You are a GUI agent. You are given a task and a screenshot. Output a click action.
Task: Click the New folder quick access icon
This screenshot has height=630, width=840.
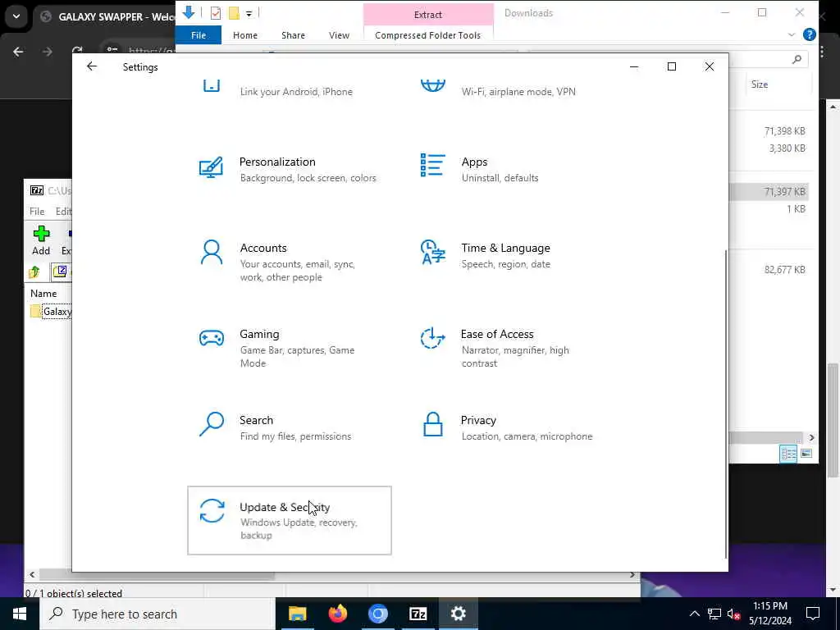234,13
